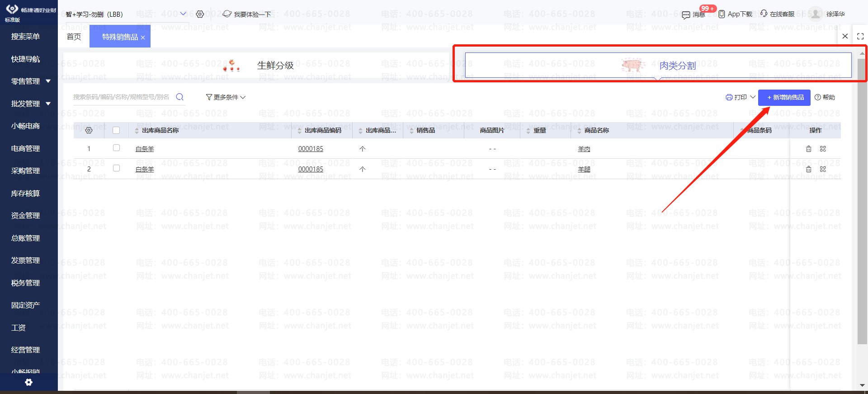Open 白条羊 link in 羊肉 row
Viewport: 868px width, 394px height.
(x=145, y=149)
